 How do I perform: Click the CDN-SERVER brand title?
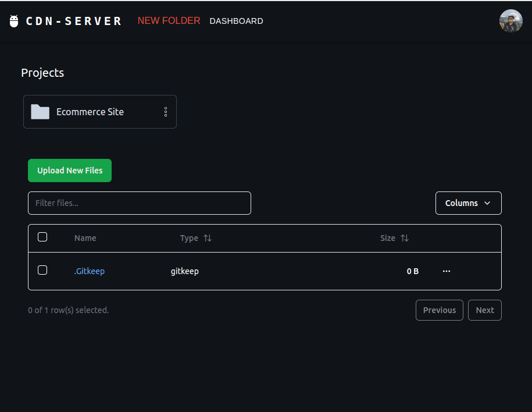pos(74,22)
